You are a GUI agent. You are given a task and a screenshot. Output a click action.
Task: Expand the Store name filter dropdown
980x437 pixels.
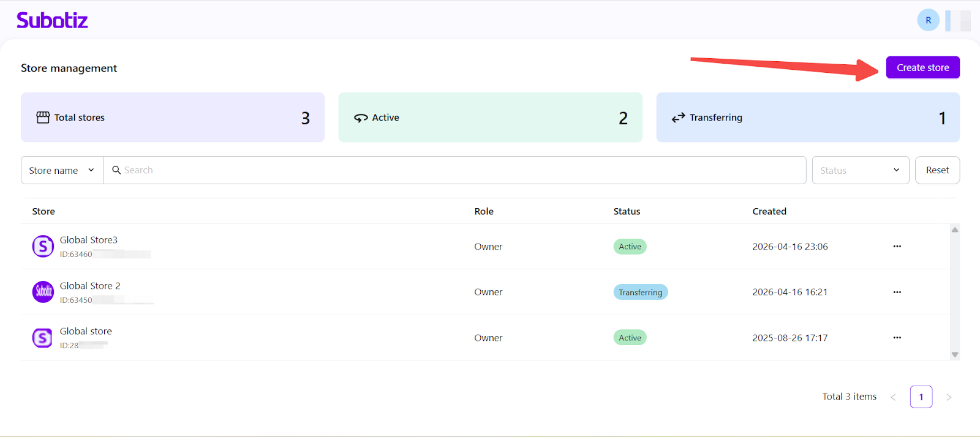(62, 170)
